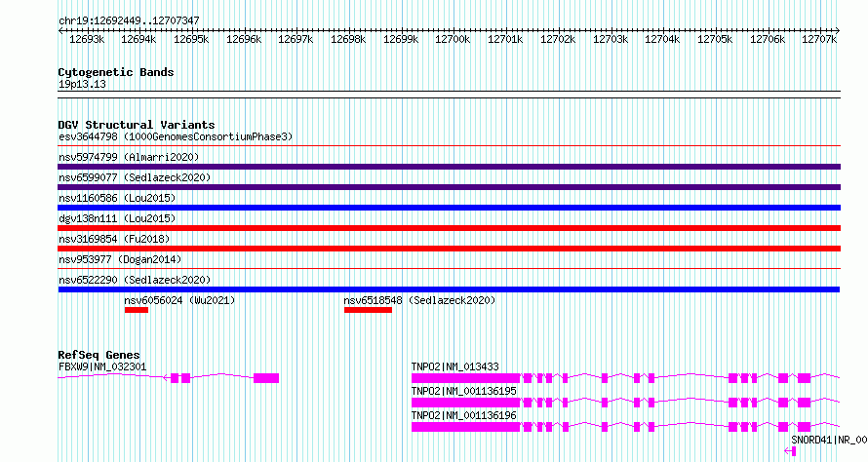Select the red nsv6518548 variant bar
This screenshot has height=462, width=868.
[x=368, y=310]
